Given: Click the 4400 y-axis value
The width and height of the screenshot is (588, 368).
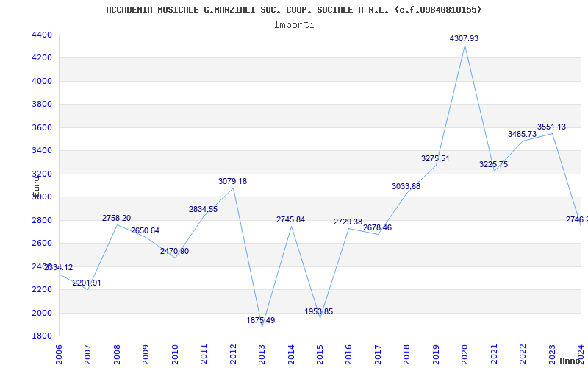Looking at the screenshot, I should pos(42,35).
